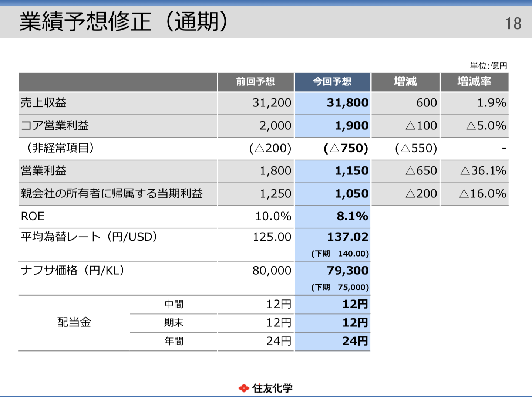Click the 年間 dividend label
The image size is (532, 397).
click(x=174, y=341)
